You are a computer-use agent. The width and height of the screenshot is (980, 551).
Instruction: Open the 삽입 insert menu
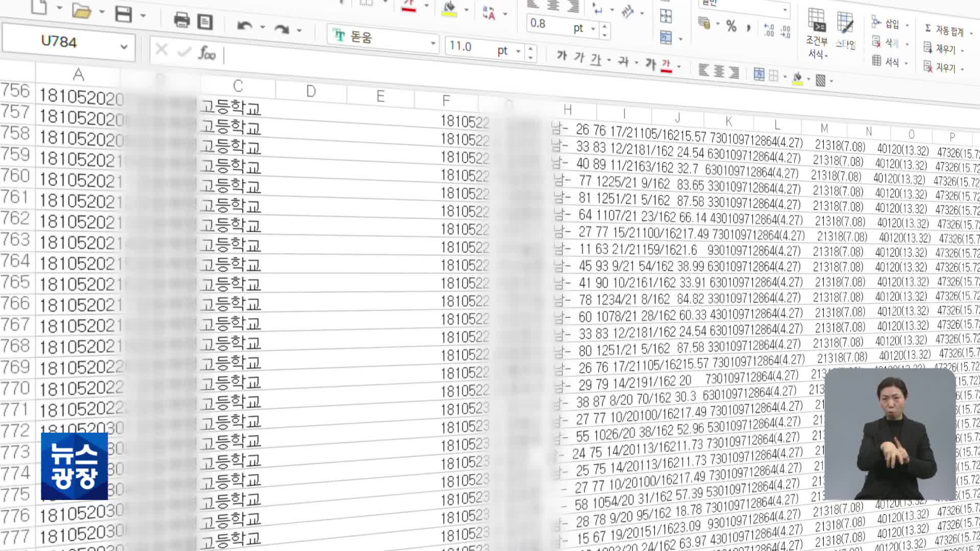tap(890, 23)
